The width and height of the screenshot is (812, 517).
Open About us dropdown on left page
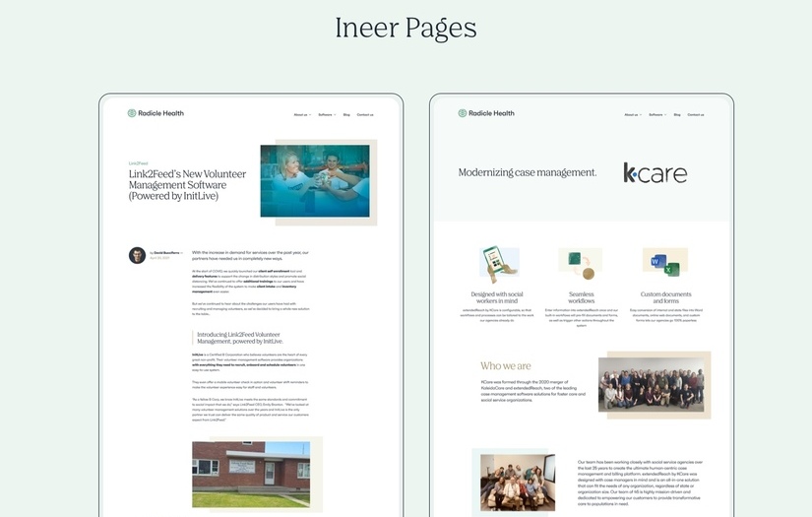click(x=302, y=114)
